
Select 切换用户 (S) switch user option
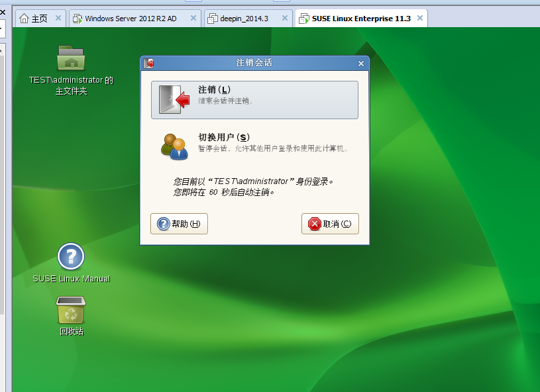254,146
